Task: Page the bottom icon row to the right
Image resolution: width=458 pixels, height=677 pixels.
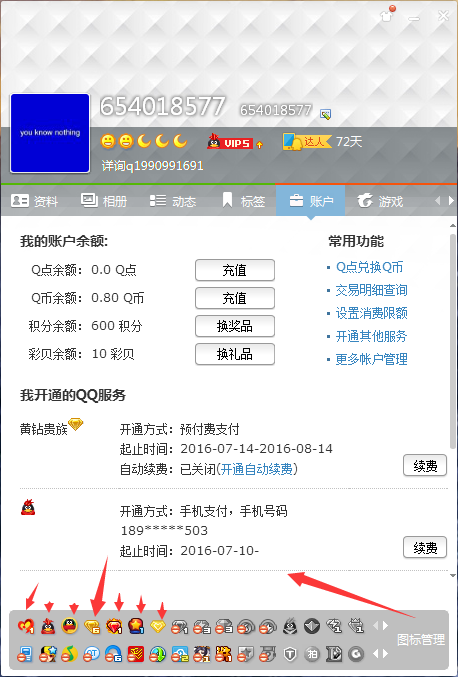Action: (x=385, y=654)
